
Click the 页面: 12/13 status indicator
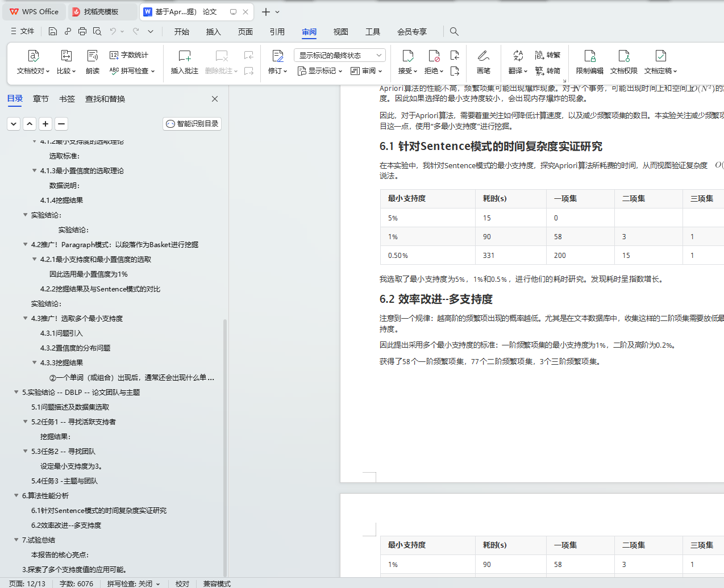(x=27, y=583)
